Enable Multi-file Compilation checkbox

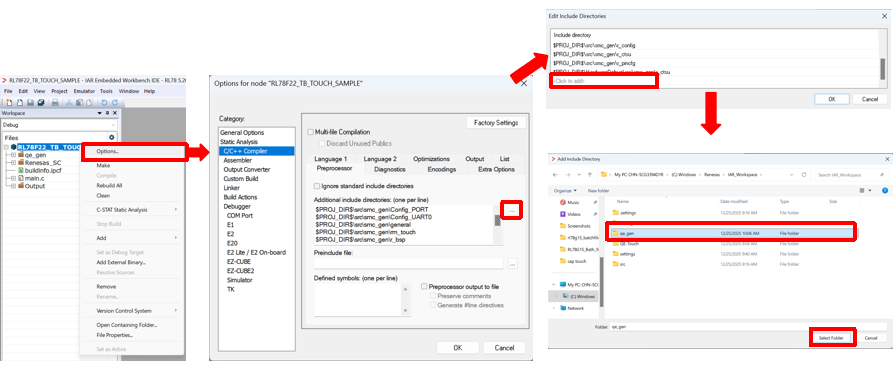[311, 132]
